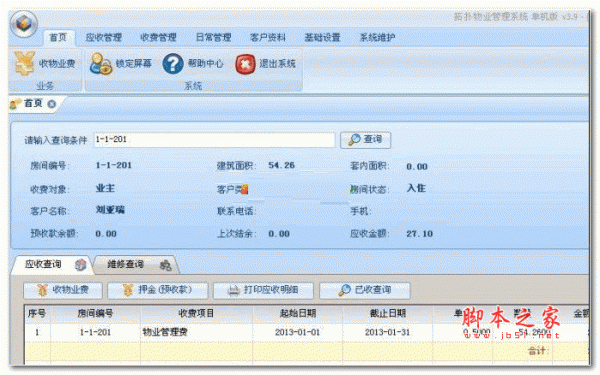This screenshot has height=375, width=600.
Task: Click the 序号 column header
Action: pyautogui.click(x=37, y=314)
